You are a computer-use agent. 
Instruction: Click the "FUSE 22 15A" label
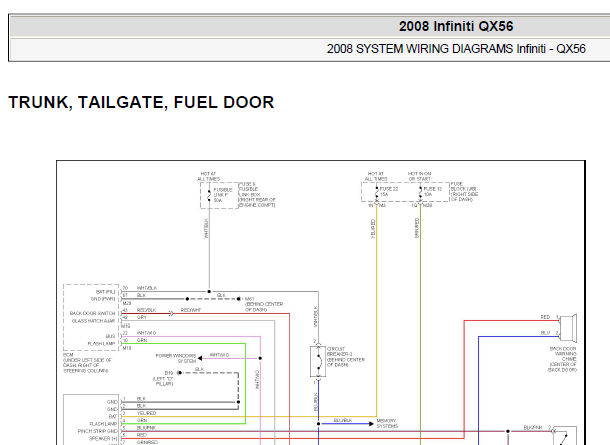point(389,191)
